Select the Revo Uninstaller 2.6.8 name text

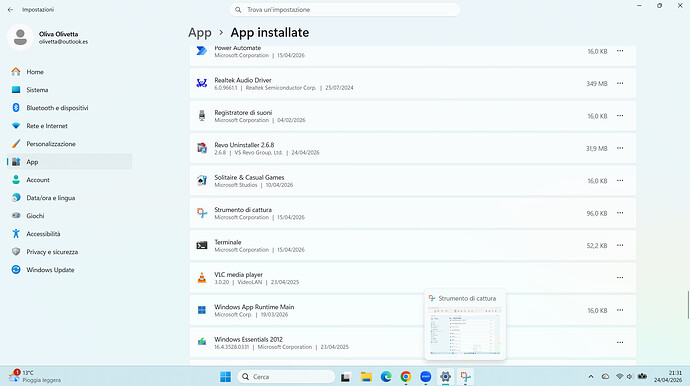click(244, 145)
